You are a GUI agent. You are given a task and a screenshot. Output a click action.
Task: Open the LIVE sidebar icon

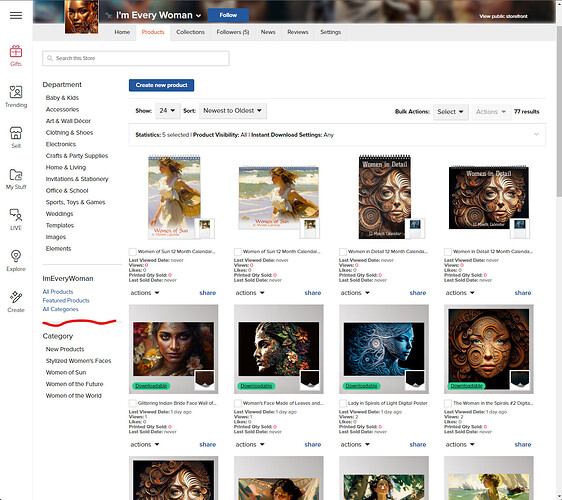click(x=16, y=215)
